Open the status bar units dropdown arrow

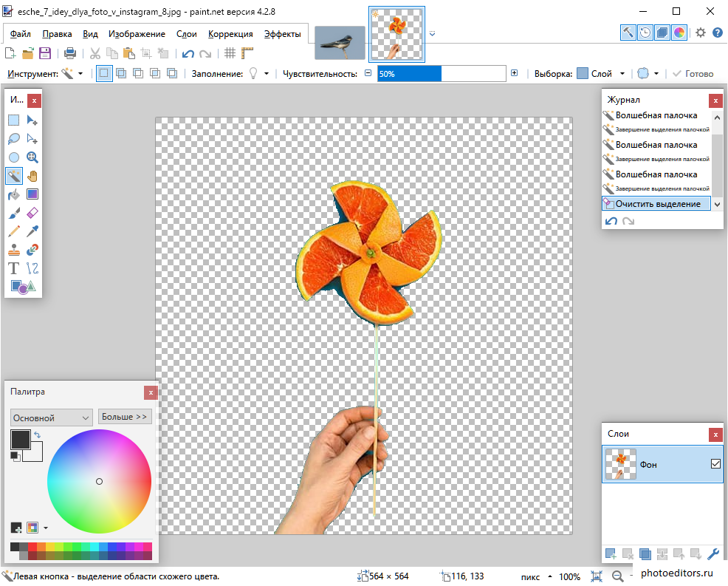550,576
